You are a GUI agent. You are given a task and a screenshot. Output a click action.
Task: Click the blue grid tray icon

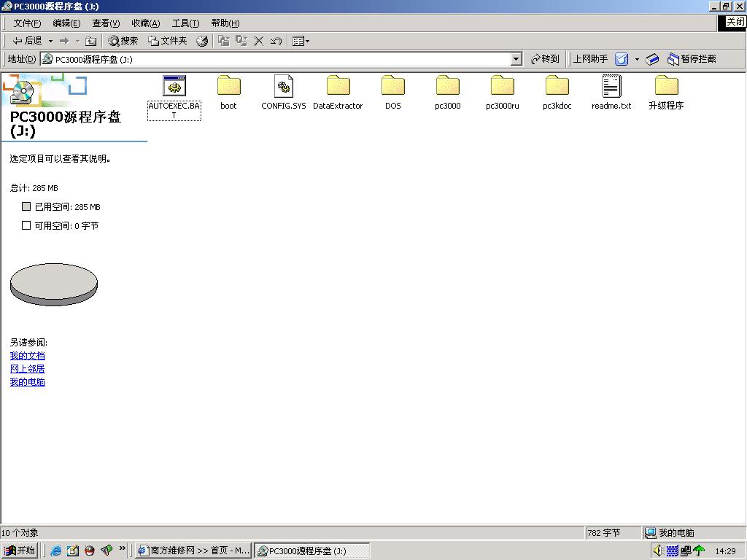click(672, 551)
